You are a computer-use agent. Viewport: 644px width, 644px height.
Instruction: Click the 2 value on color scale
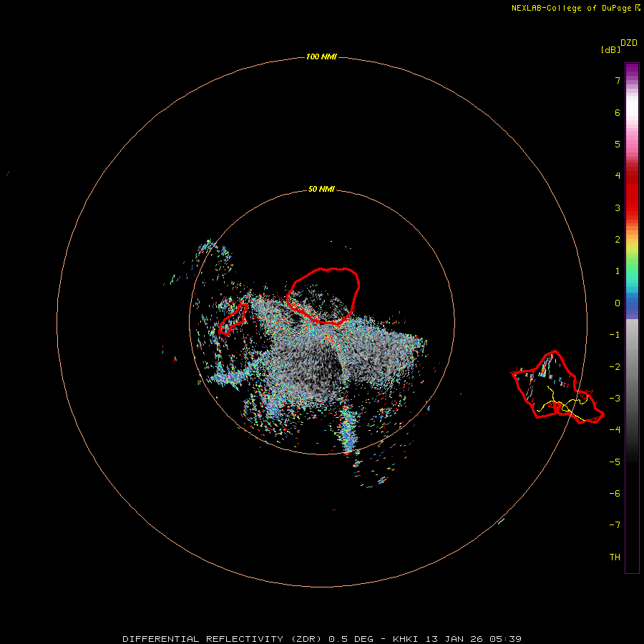pos(618,240)
